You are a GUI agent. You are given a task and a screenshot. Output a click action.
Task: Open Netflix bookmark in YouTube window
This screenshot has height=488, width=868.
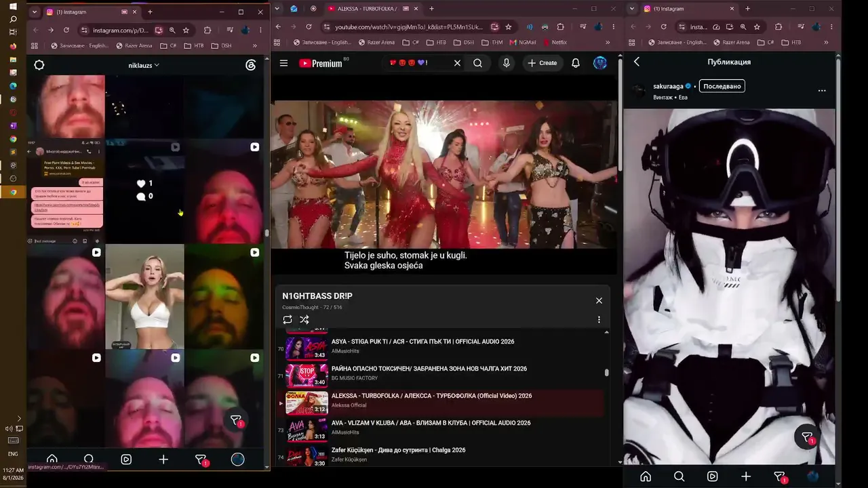[555, 42]
